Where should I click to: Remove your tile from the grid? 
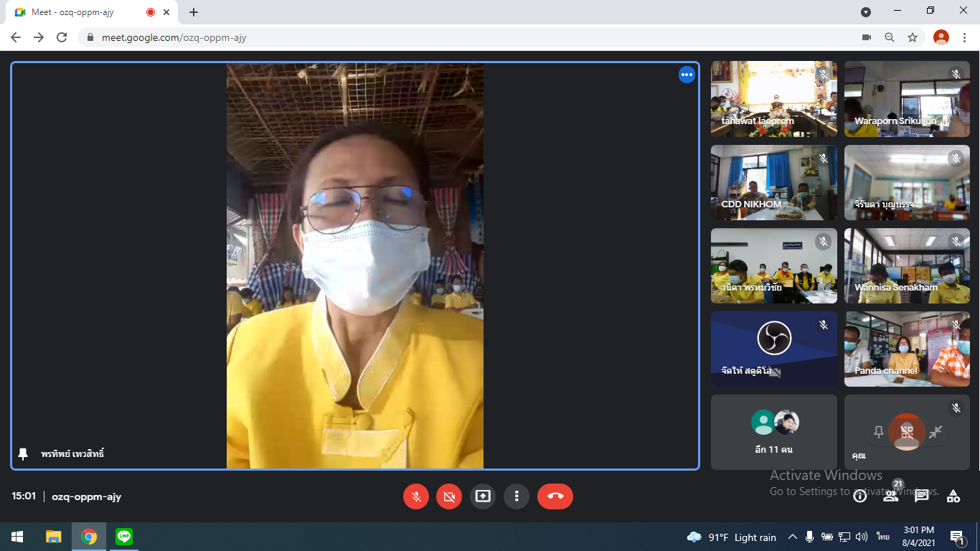coord(907,432)
